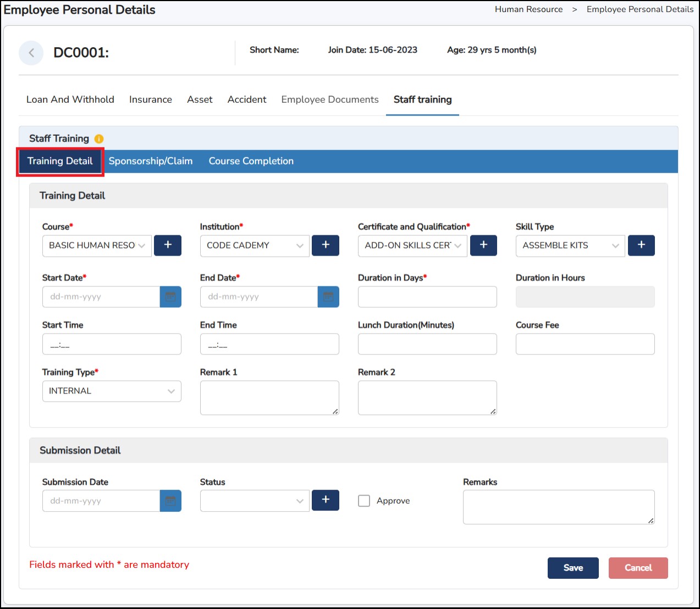Open the Submission Date calendar picker
The width and height of the screenshot is (700, 609).
click(x=170, y=501)
